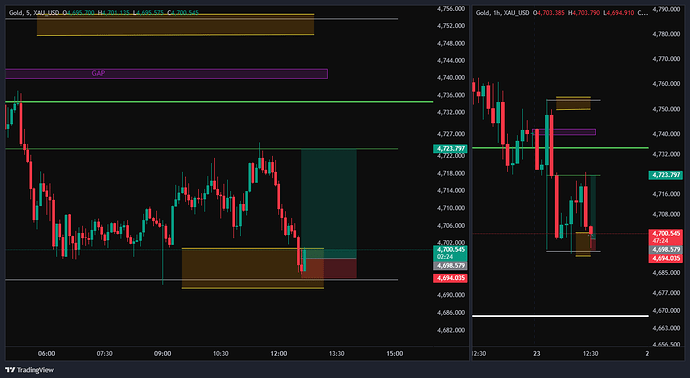Select the bright green horizontal line on the 1h chart
This screenshot has height=378, width=690.
pos(560,148)
